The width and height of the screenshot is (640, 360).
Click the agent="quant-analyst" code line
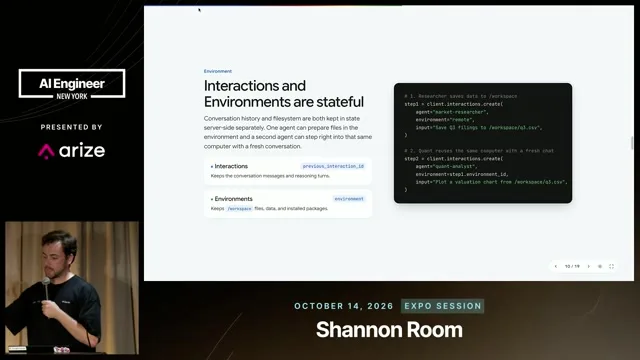tap(446, 166)
